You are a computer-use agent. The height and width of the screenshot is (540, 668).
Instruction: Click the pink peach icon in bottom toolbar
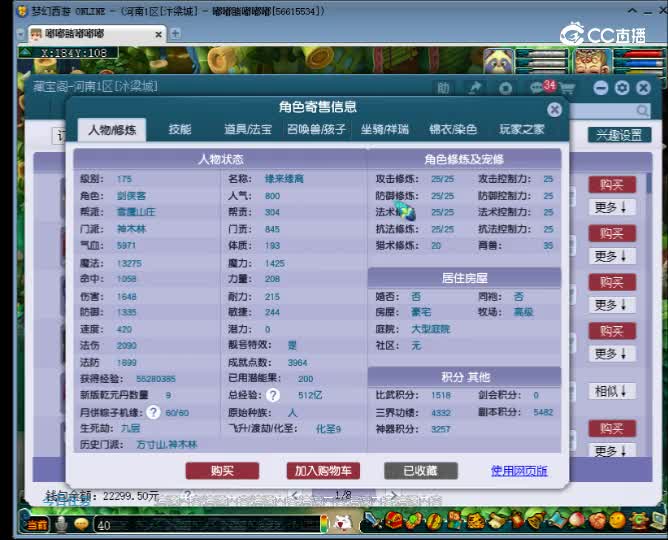point(576,520)
